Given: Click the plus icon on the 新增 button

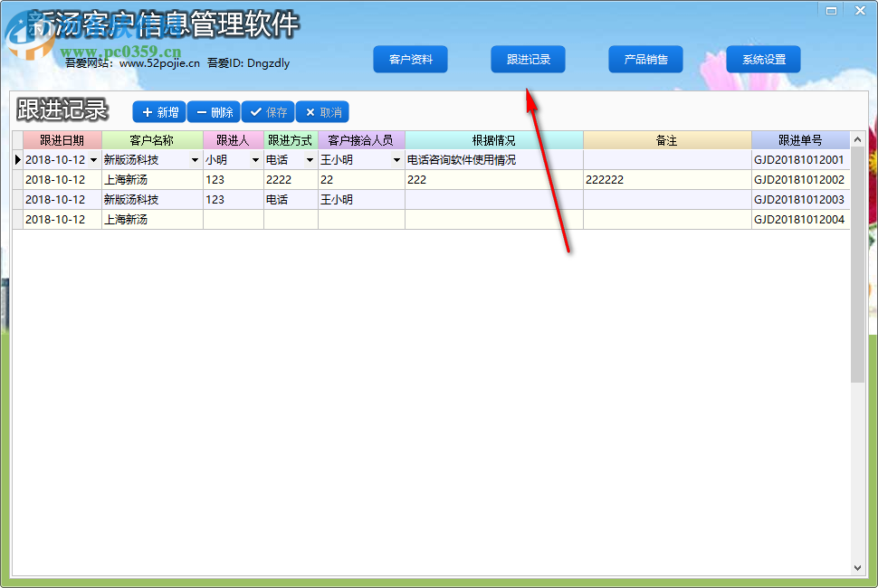Looking at the screenshot, I should click(x=148, y=111).
